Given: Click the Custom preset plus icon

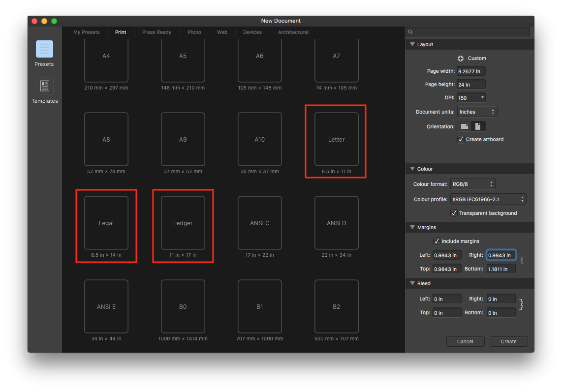Looking at the screenshot, I should (x=461, y=58).
